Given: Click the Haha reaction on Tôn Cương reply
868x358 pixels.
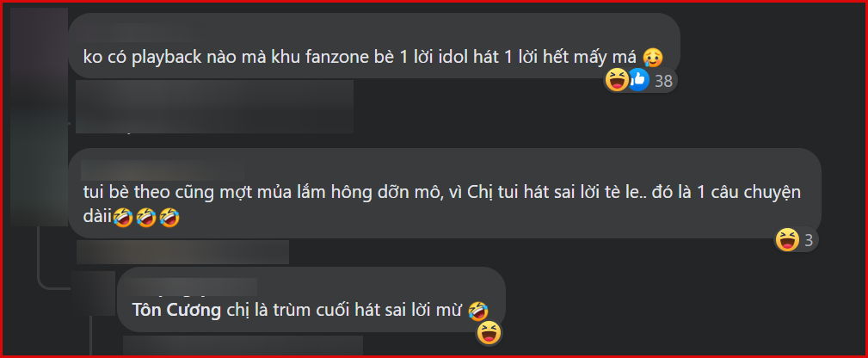Looking at the screenshot, I should coord(489,333).
